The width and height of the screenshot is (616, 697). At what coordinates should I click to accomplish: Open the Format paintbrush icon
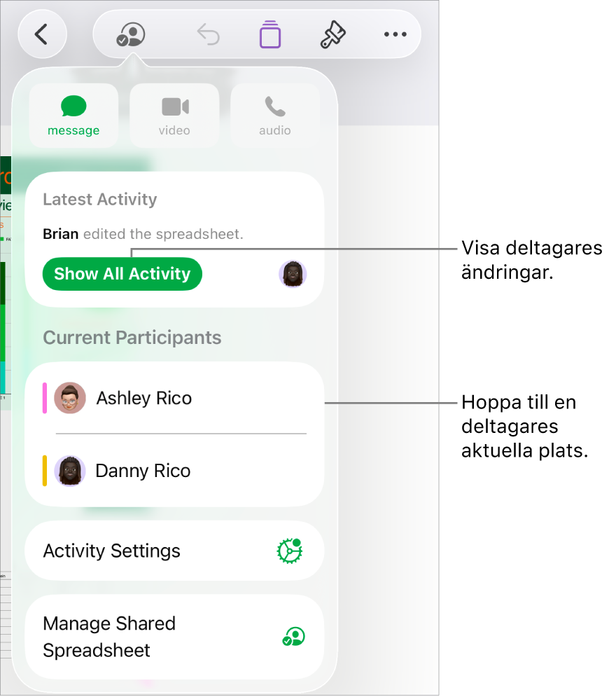point(332,34)
